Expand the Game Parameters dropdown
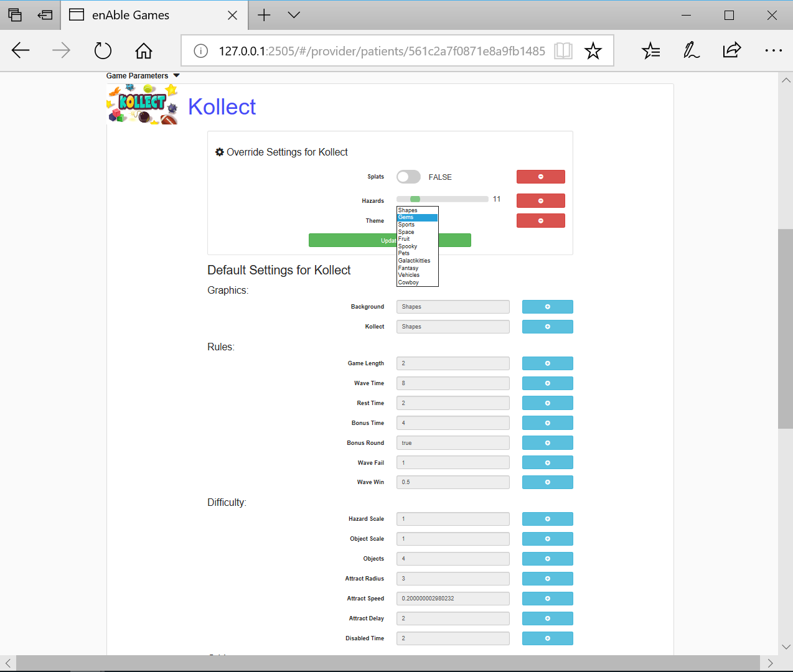The width and height of the screenshot is (793, 672). [x=143, y=76]
